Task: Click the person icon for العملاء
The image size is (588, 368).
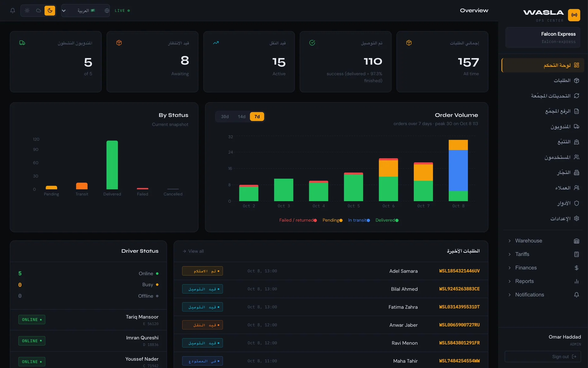Action: click(x=576, y=188)
